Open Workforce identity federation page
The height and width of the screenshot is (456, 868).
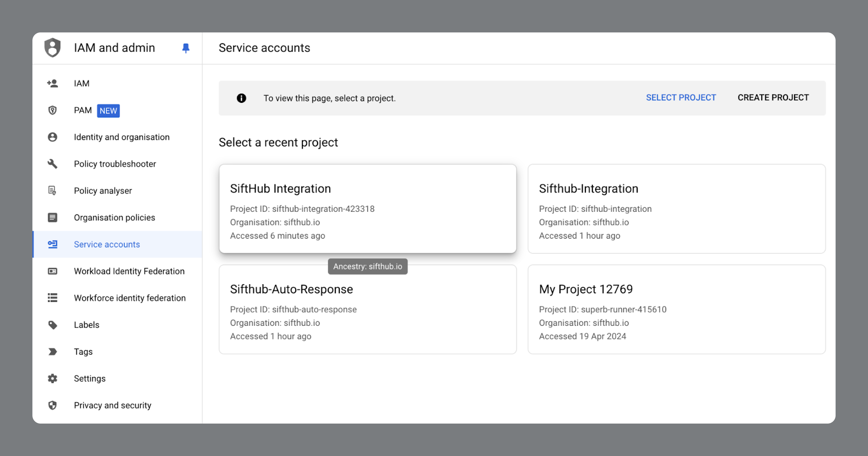(129, 298)
